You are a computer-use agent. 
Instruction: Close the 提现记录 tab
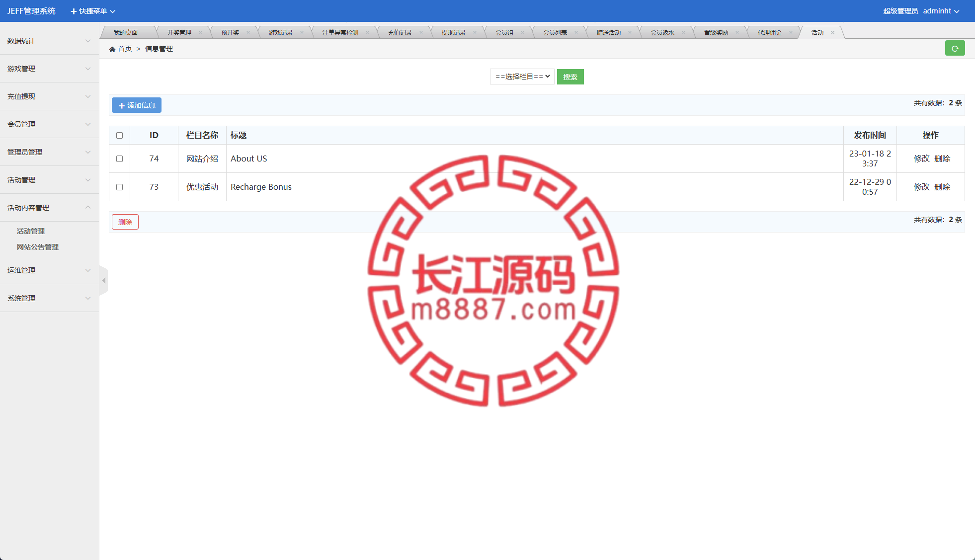pyautogui.click(x=475, y=33)
